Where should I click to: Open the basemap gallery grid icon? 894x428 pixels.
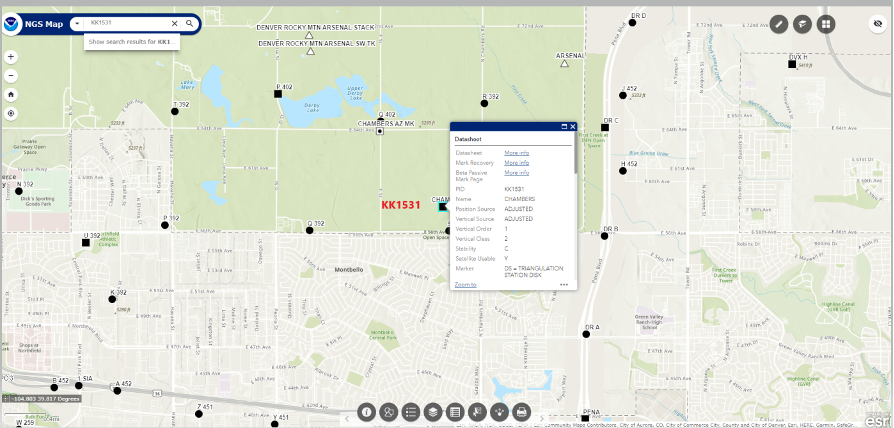point(825,23)
